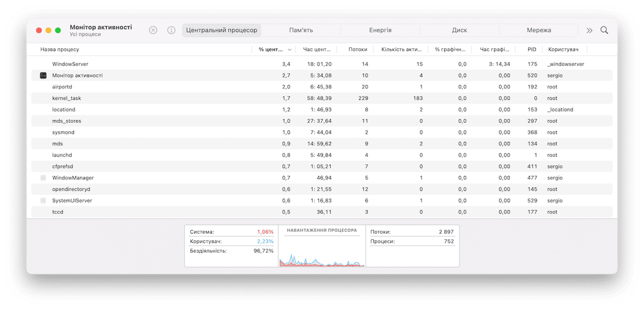The image size is (644, 309).
Task: Select the mds_stores process row
Action: (322, 121)
